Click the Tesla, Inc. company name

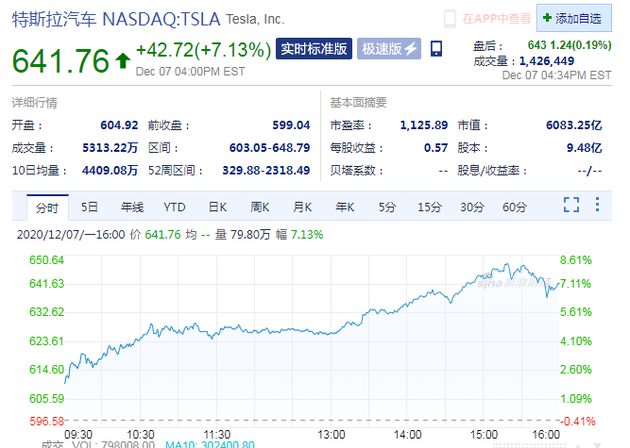click(255, 19)
